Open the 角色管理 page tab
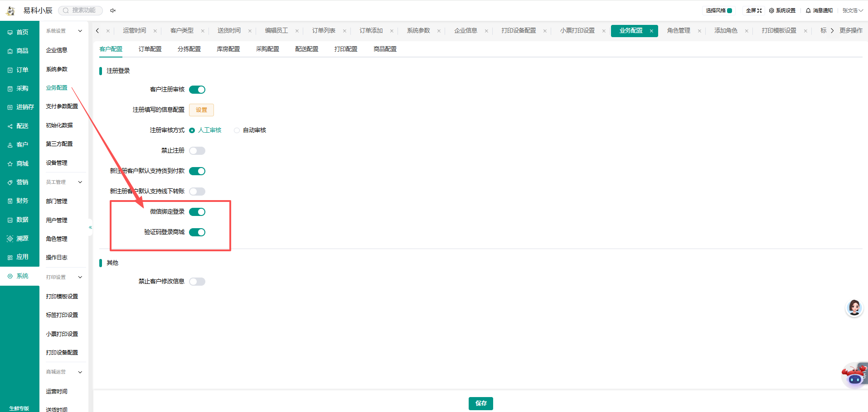The image size is (868, 412). tap(679, 31)
